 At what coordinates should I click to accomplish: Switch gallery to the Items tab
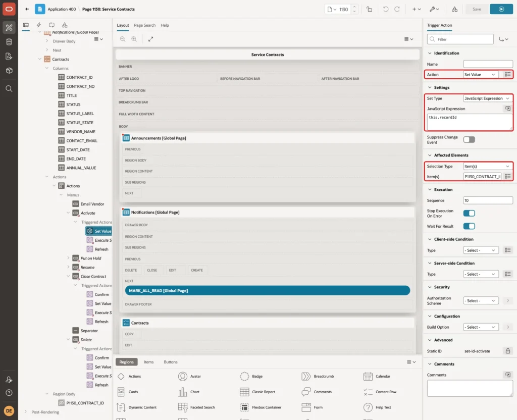149,362
